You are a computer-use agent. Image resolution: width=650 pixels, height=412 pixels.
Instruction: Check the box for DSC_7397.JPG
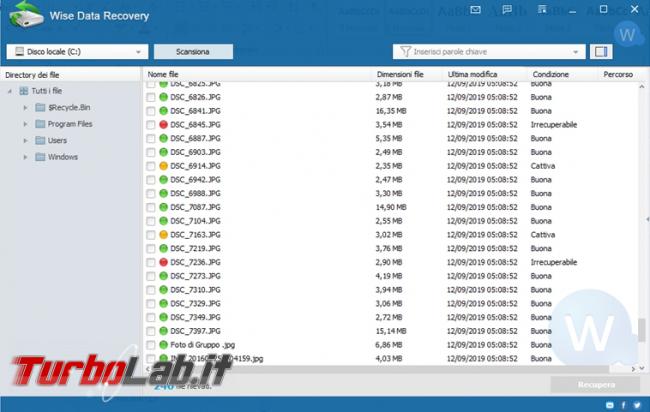point(151,331)
